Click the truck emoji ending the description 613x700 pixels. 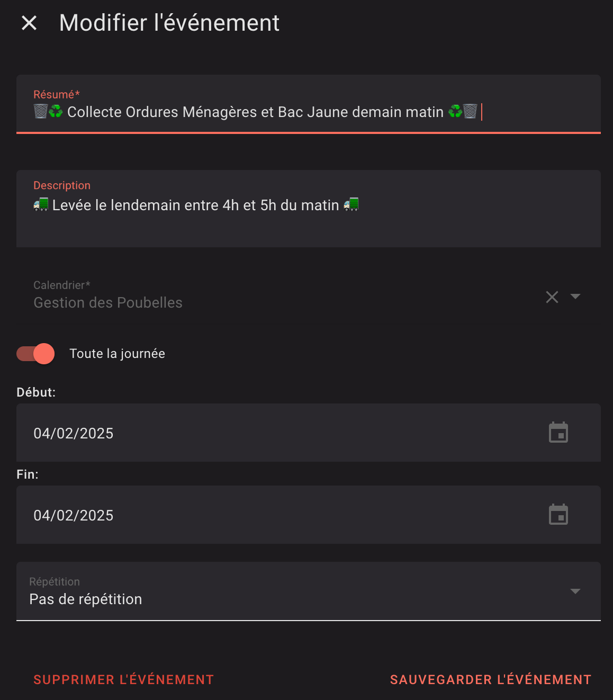point(351,205)
